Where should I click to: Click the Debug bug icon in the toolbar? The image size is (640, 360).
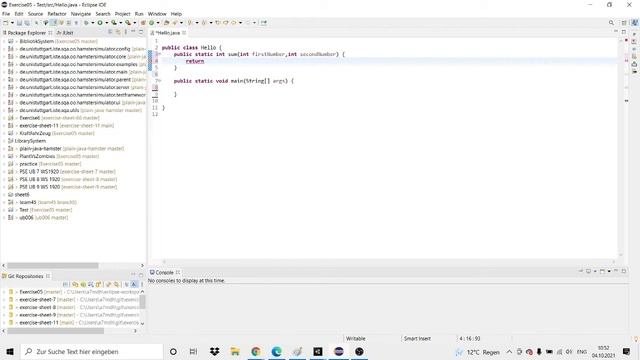86,23
